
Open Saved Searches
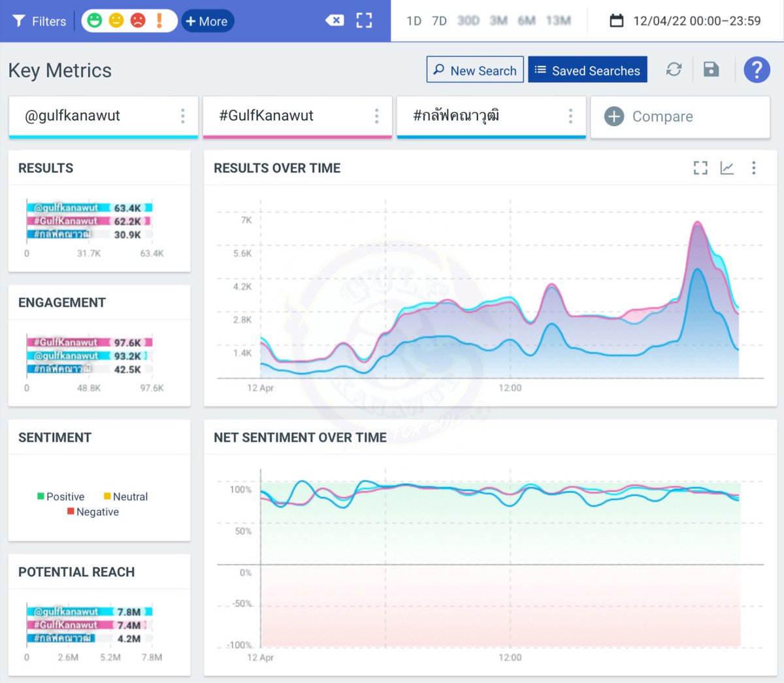(x=587, y=70)
